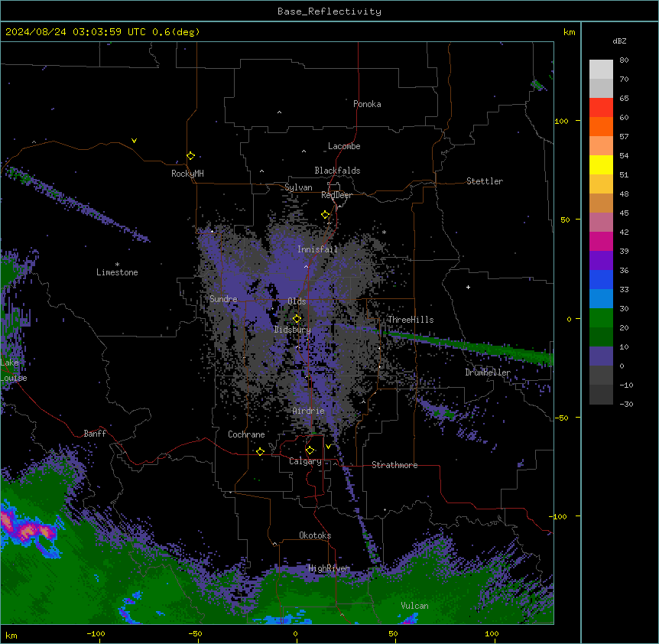Click the slate-purple 0-10 dBZ legend swatch

point(601,356)
